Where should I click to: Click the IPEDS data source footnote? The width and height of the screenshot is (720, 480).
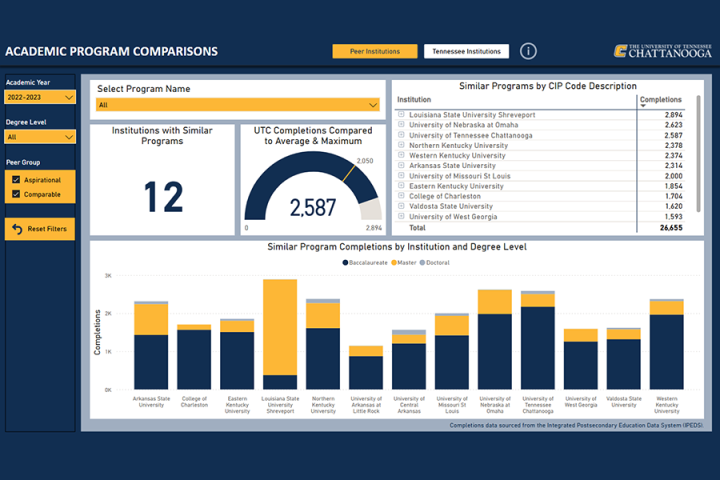pos(576,425)
